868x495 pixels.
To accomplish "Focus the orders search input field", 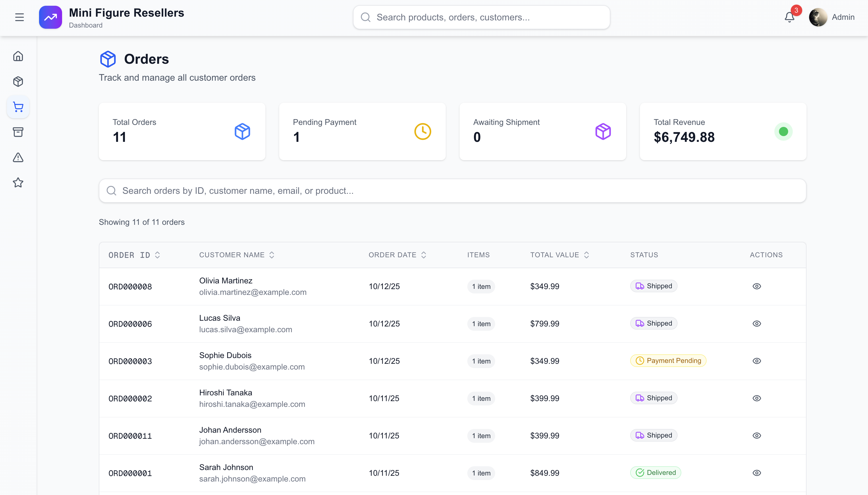I will tap(452, 191).
